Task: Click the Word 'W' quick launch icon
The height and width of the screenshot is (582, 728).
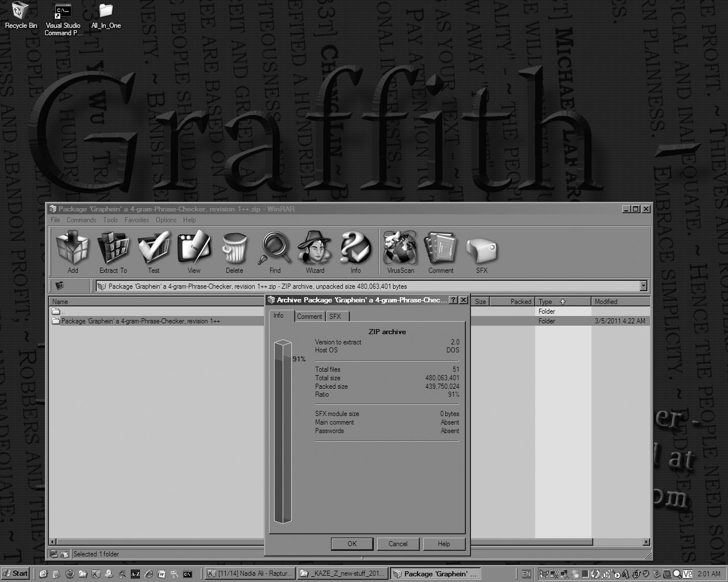Action: click(x=162, y=574)
